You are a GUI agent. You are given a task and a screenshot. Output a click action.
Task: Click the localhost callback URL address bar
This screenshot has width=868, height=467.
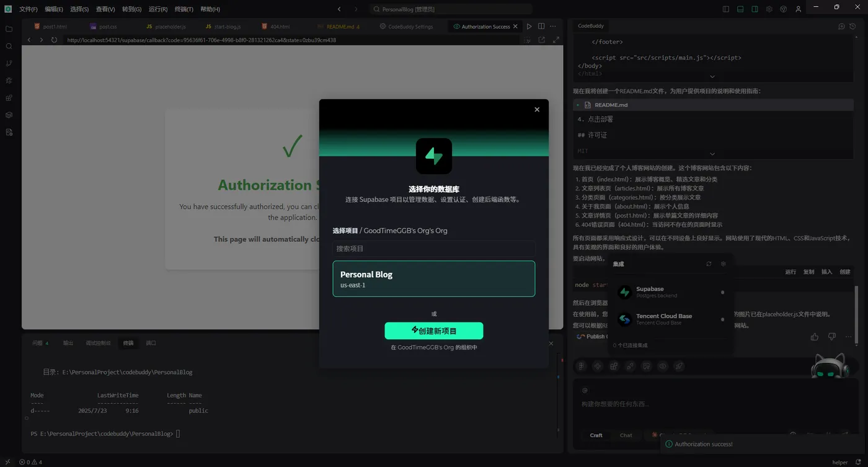(291, 40)
